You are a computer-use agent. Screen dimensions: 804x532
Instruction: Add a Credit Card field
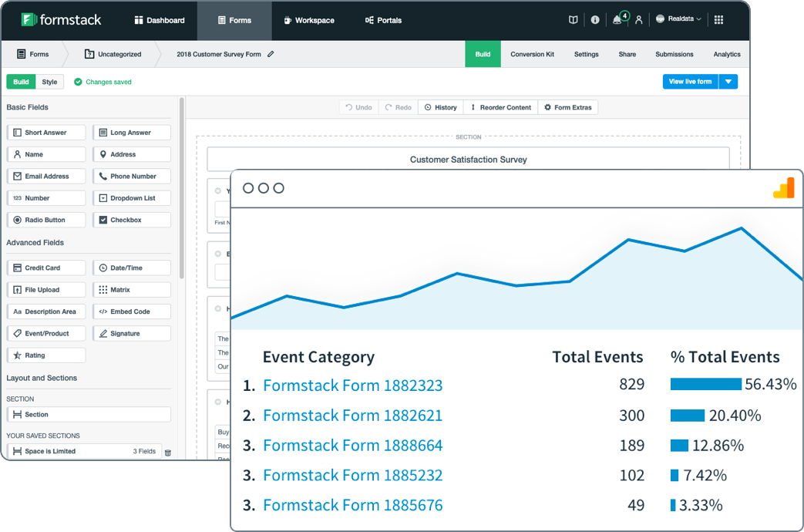click(x=46, y=268)
